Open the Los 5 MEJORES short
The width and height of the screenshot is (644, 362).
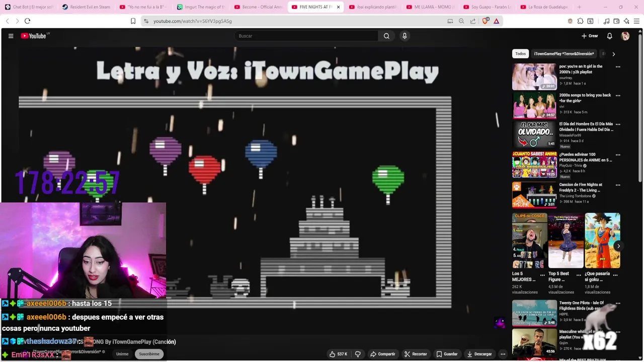click(529, 241)
